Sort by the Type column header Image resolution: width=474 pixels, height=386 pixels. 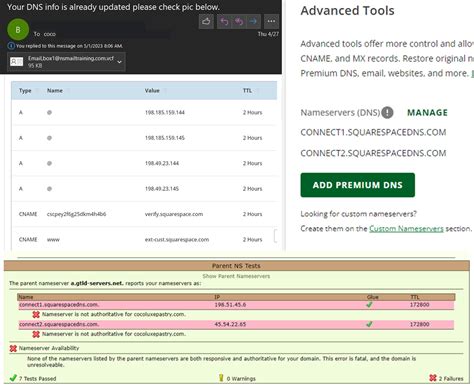[25, 91]
